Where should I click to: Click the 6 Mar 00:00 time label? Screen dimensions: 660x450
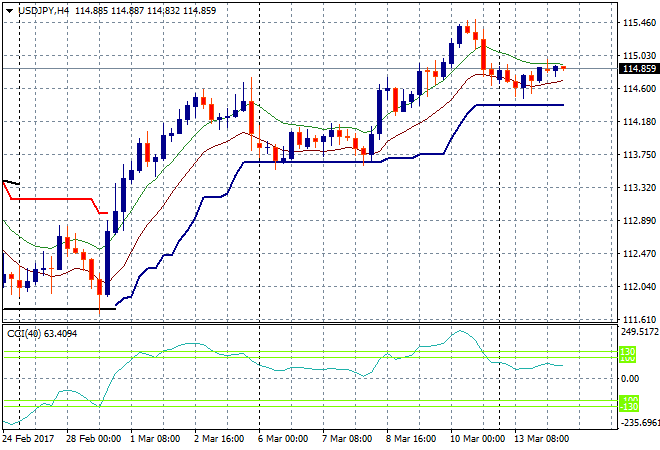(283, 439)
